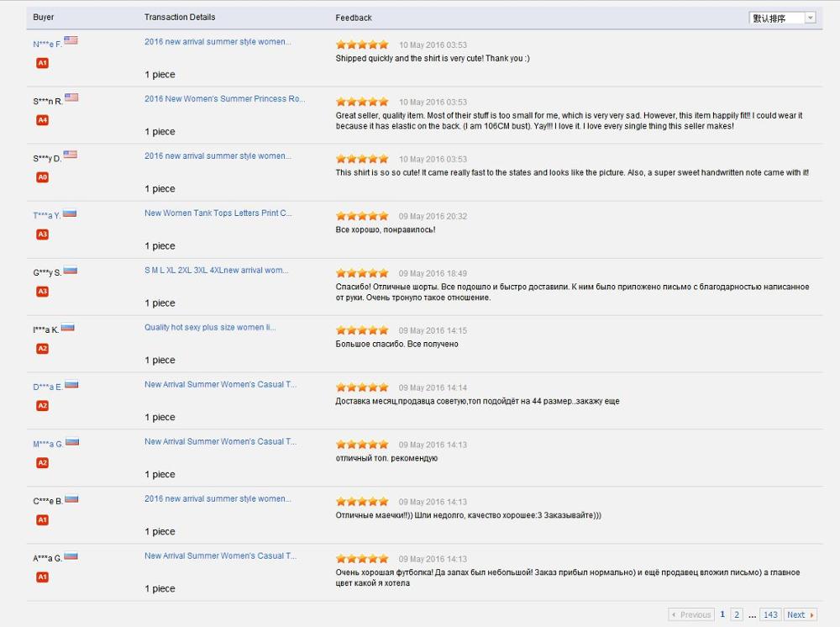
Task: Click the A2 badge under M***a G.
Action: pyautogui.click(x=42, y=463)
